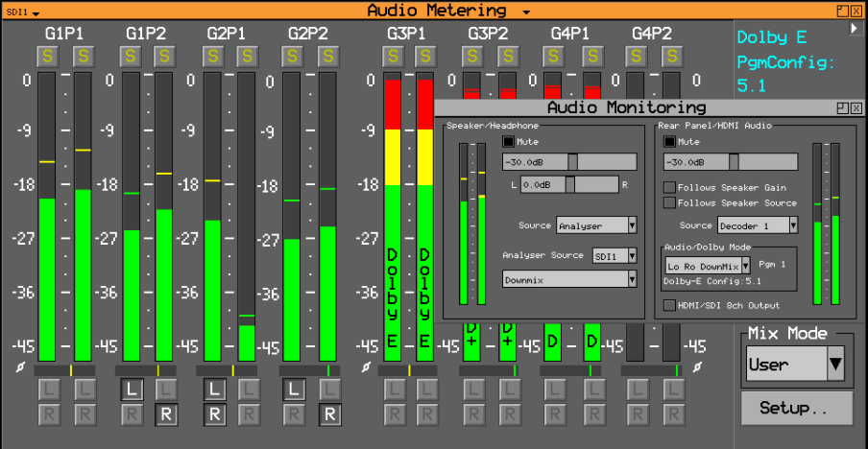Click the Setup.. button

click(x=797, y=408)
